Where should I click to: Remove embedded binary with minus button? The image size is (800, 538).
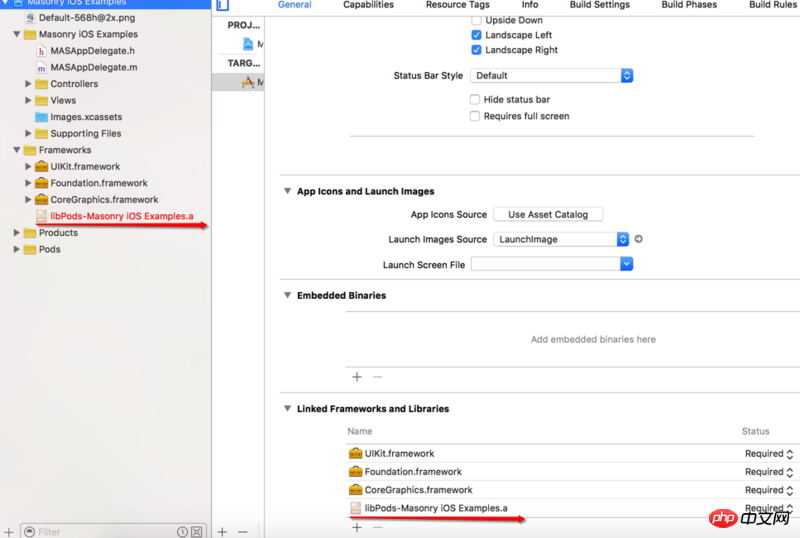click(378, 377)
